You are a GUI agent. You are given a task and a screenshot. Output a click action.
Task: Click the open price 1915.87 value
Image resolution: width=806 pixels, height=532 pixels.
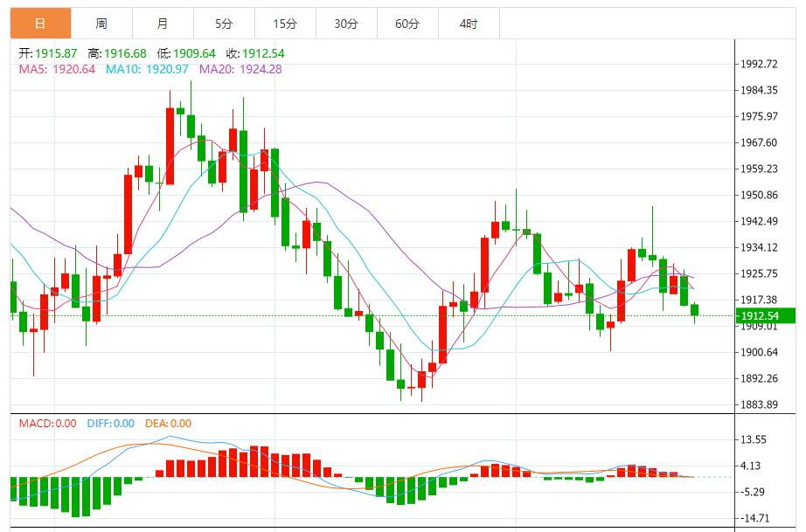56,53
